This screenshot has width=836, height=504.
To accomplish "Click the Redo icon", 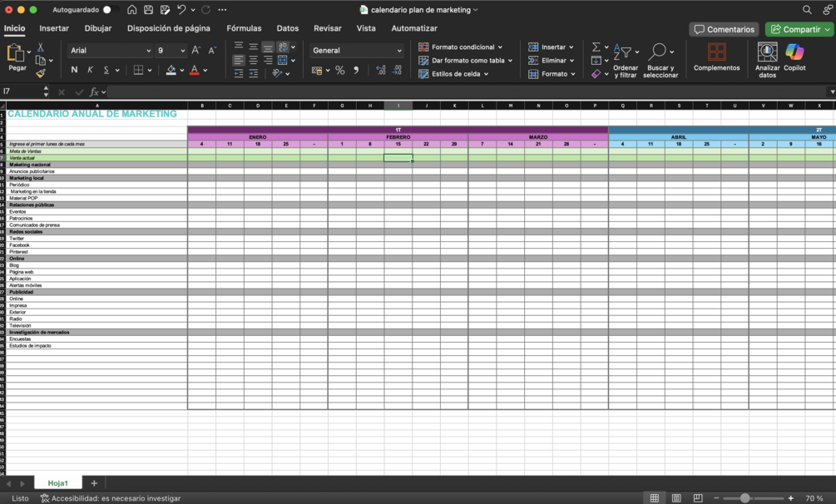I will point(205,10).
